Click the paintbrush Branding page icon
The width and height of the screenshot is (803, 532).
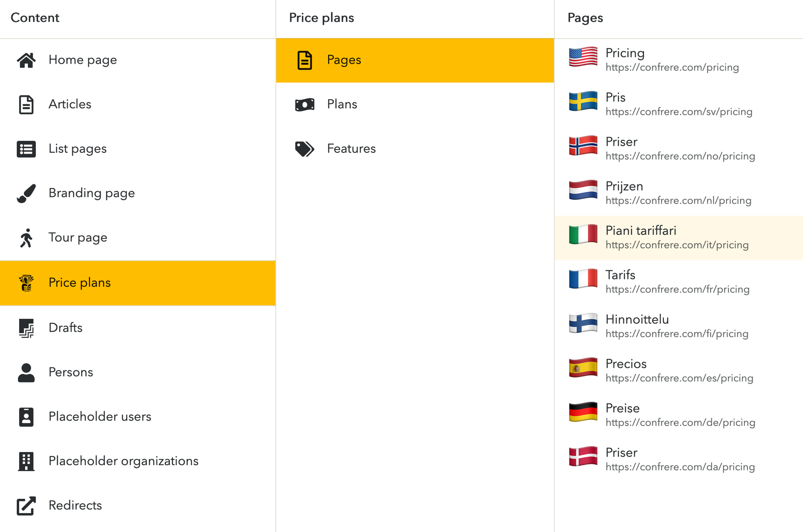26,193
